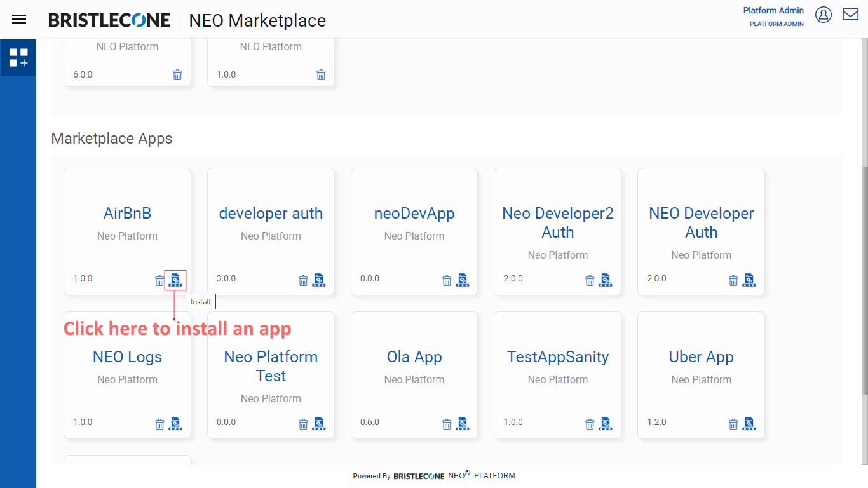Delete the NEO Logs app
This screenshot has height=488, width=868.
pyautogui.click(x=159, y=424)
